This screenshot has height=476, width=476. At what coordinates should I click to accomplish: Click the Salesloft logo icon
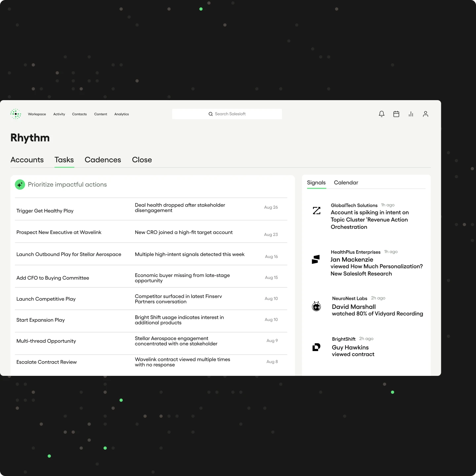coord(16,114)
